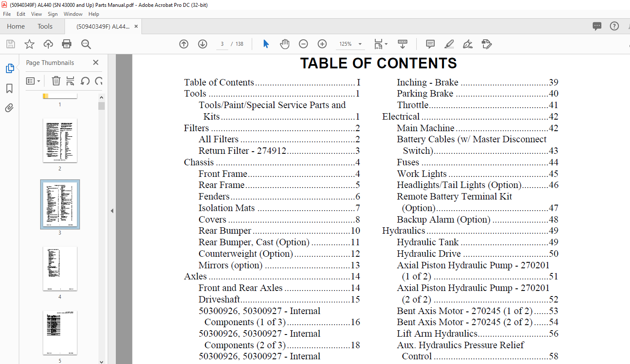
Task: Switch to the Tools tab
Action: pos(45,26)
